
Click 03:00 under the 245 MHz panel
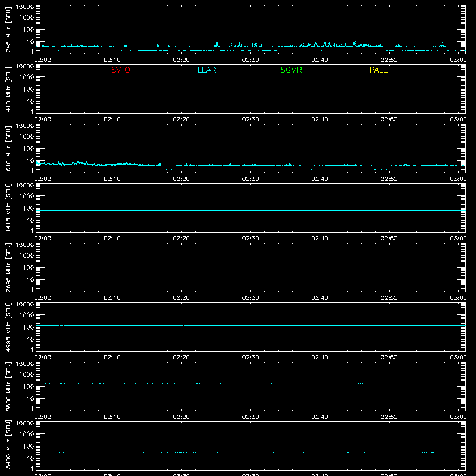point(458,60)
